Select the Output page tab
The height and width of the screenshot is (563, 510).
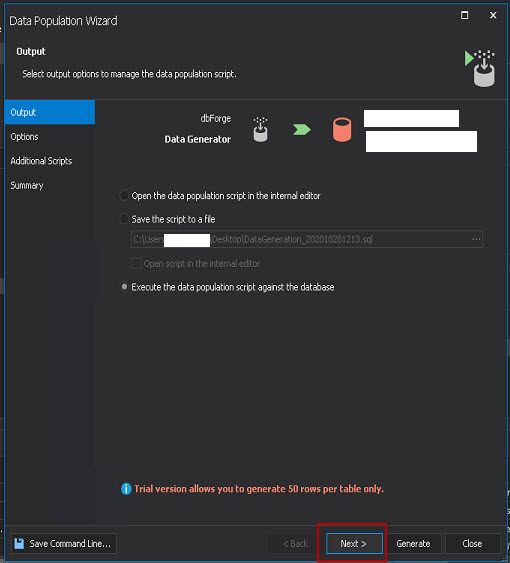coord(50,112)
